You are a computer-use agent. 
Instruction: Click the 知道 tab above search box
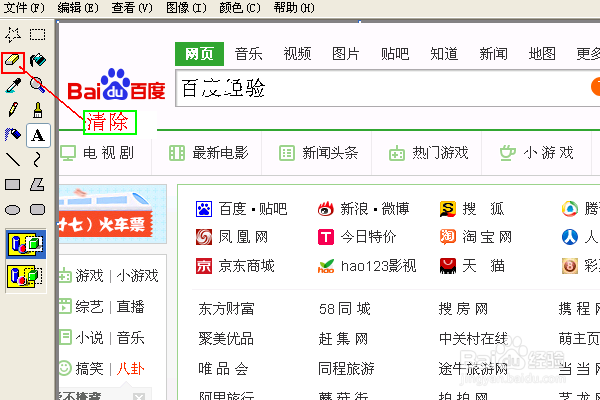[444, 54]
